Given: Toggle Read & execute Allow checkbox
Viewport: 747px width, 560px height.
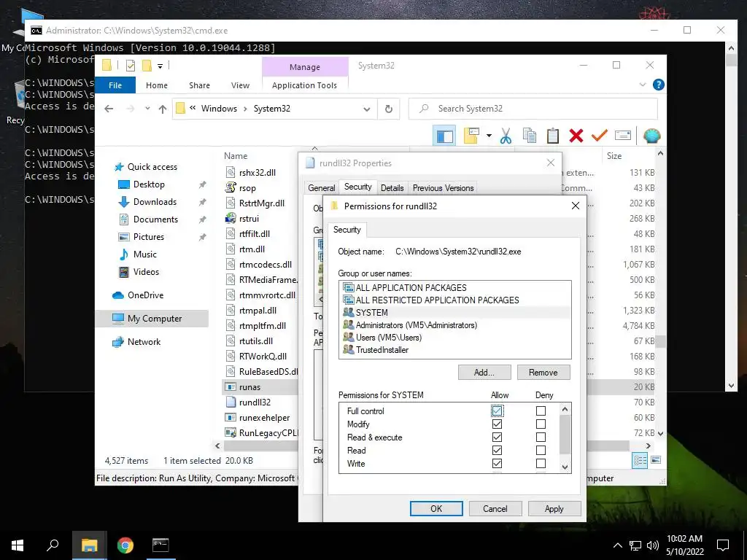Looking at the screenshot, I should coord(497,437).
